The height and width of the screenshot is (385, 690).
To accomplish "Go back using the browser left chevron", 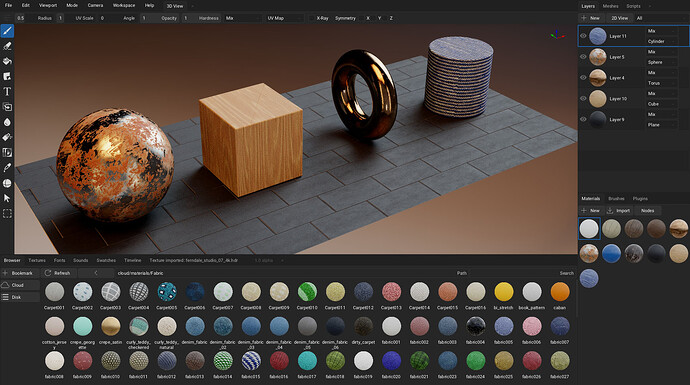I will [96, 273].
